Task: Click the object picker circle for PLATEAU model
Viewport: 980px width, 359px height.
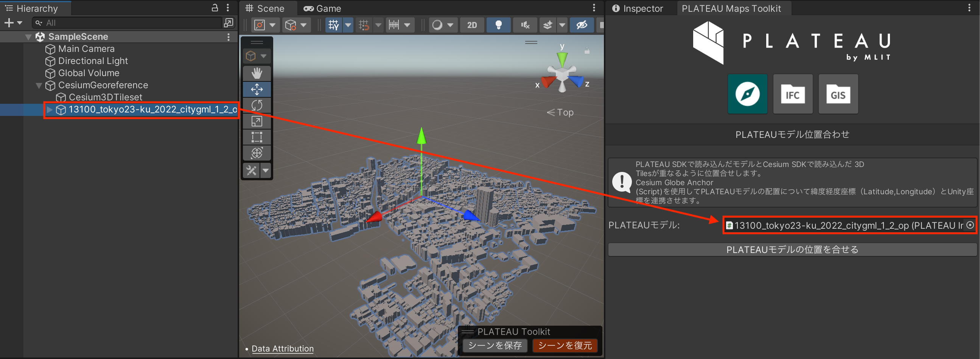Action: coord(970,225)
